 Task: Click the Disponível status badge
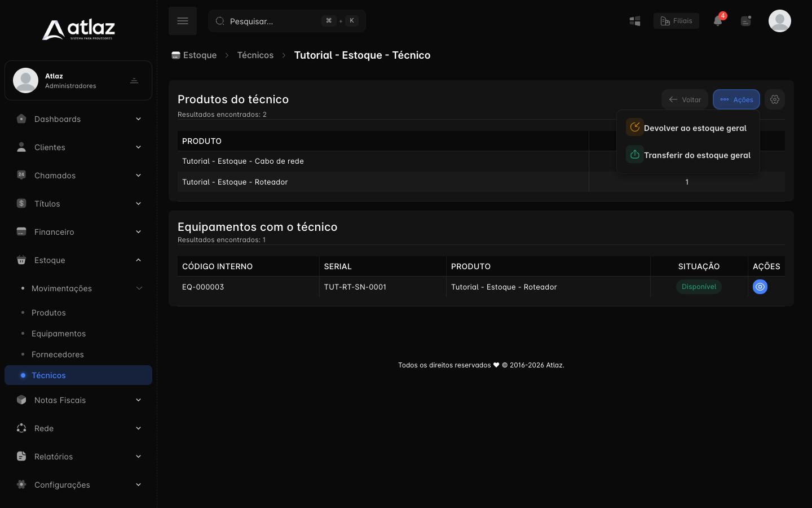tap(699, 287)
